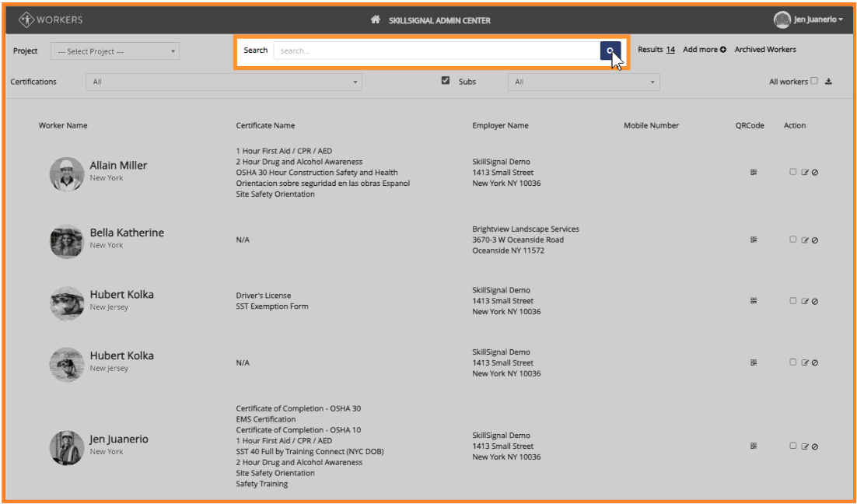Screen dimensions: 857x504
Task: Click the Certificate Name column header
Action: click(x=265, y=126)
